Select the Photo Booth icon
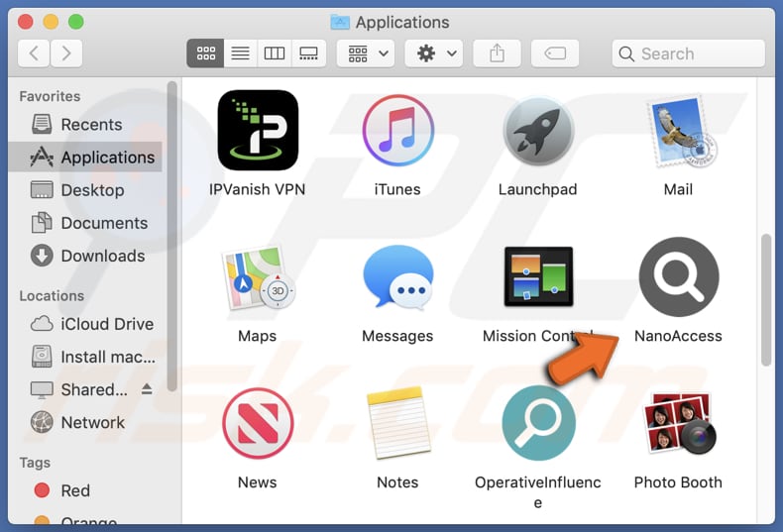Image resolution: width=783 pixels, height=532 pixels. pos(679,423)
